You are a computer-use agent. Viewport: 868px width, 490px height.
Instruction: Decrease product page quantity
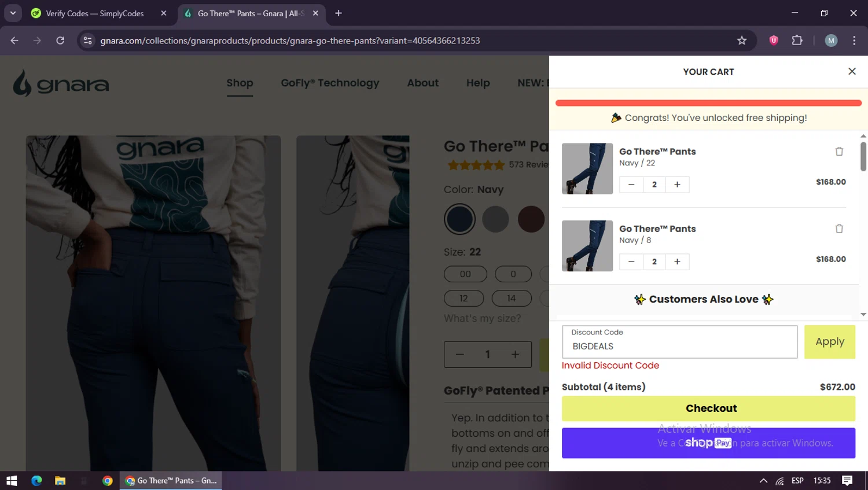point(459,355)
